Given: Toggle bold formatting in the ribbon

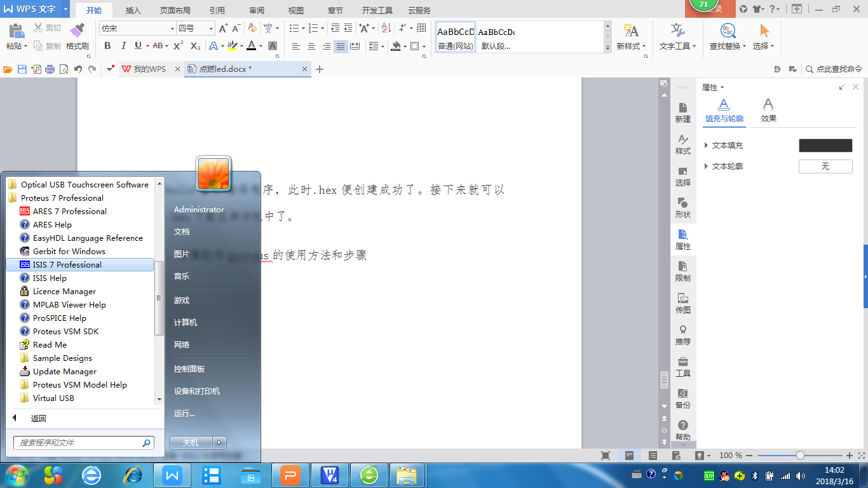Looking at the screenshot, I should click(107, 46).
